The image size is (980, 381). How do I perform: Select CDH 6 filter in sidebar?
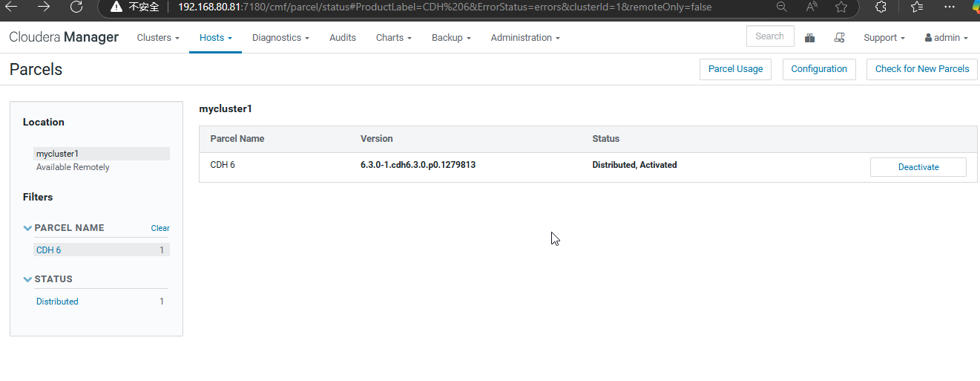102,250
